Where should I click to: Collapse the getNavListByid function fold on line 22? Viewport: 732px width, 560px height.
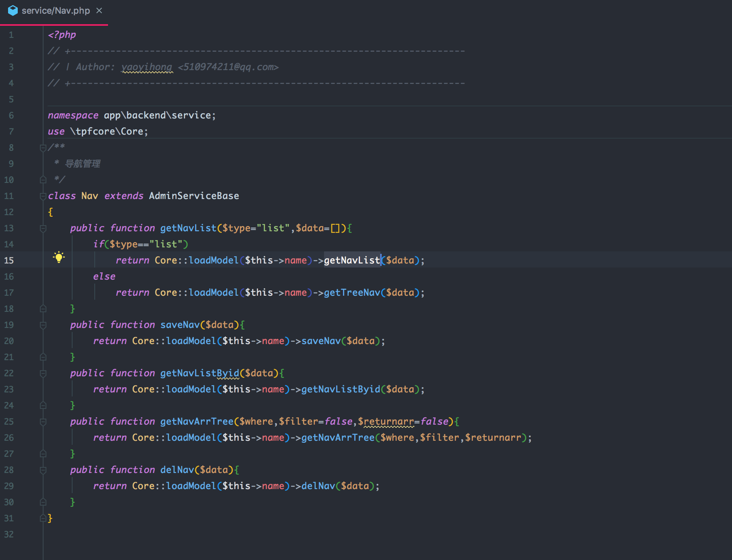click(43, 373)
